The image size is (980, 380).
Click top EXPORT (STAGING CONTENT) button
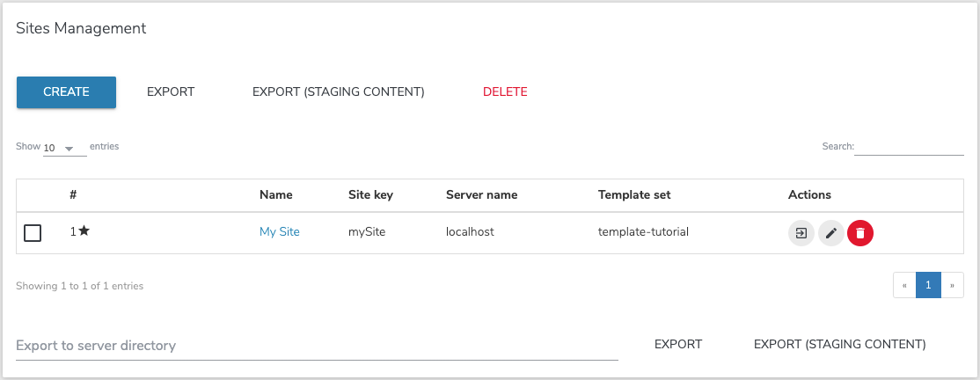pyautogui.click(x=338, y=92)
